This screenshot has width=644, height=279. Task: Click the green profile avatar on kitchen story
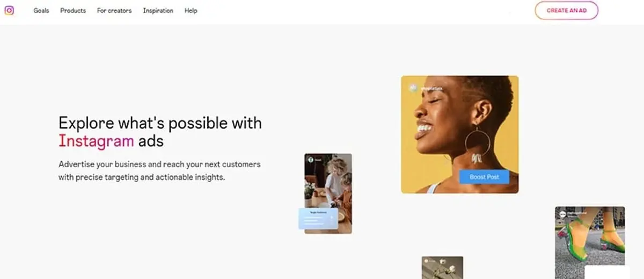click(x=310, y=160)
